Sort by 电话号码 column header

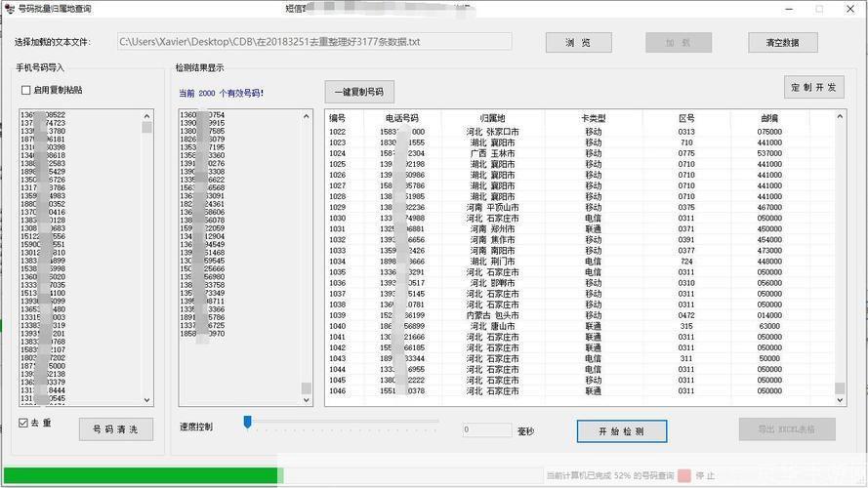(x=402, y=118)
